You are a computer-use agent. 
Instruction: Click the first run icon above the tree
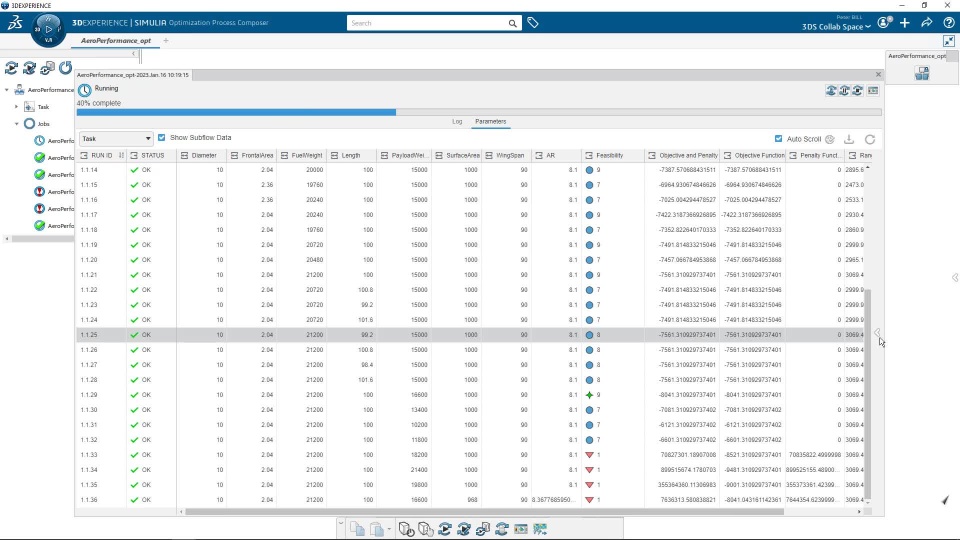pos(11,68)
